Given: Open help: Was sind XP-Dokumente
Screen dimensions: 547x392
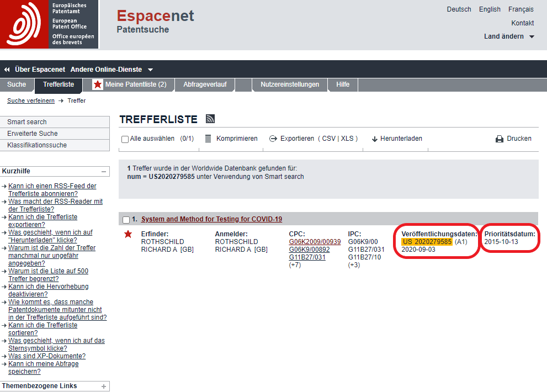Looking at the screenshot, I should click(47, 356).
